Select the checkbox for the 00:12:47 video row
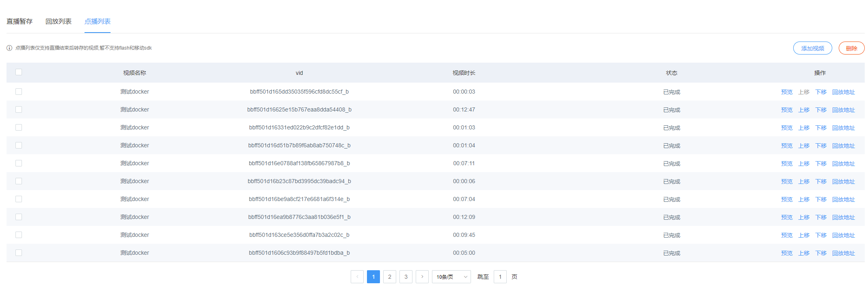The image size is (868, 293). click(19, 109)
